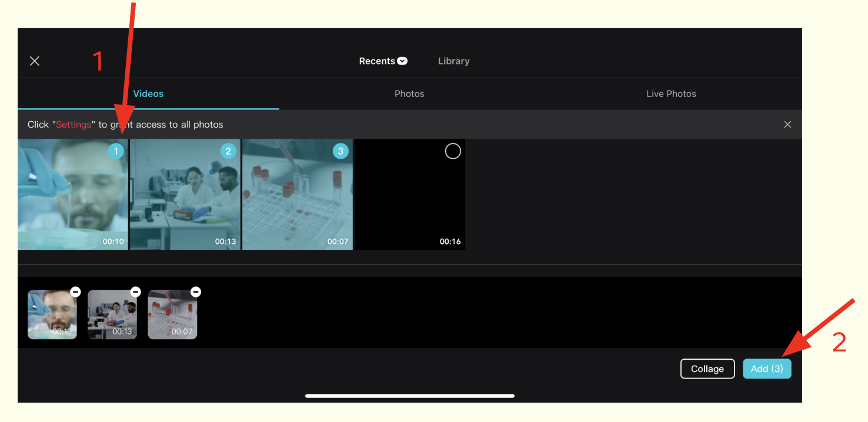
Task: Dismiss the photo access settings banner
Action: tap(787, 125)
